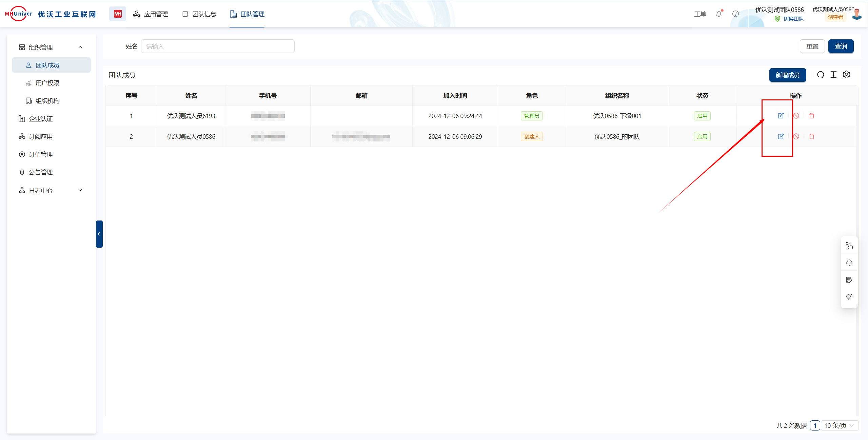
Task: Click the help question mark icon
Action: pos(735,14)
